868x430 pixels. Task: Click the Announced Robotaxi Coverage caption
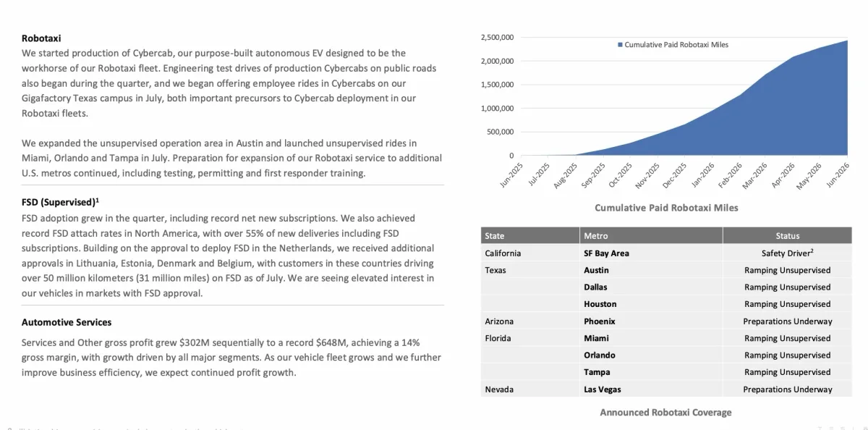665,413
